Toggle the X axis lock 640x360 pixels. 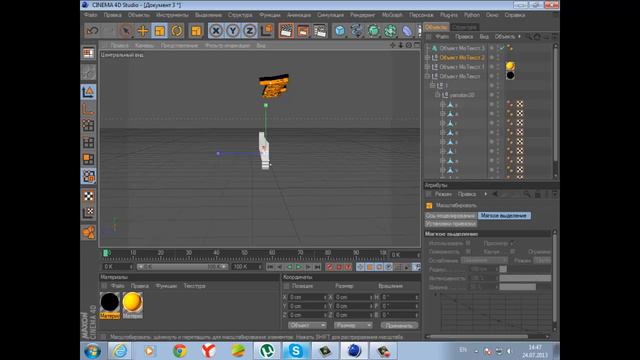[x=216, y=31]
